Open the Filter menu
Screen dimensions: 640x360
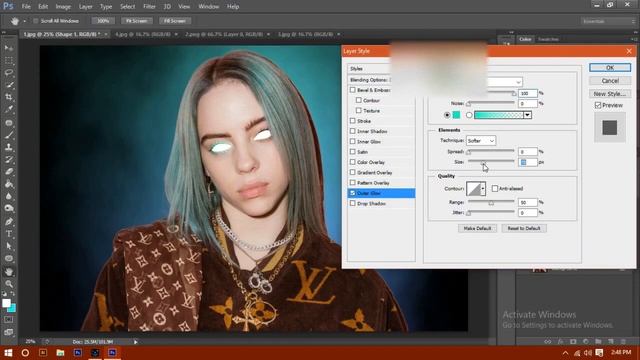click(x=149, y=7)
